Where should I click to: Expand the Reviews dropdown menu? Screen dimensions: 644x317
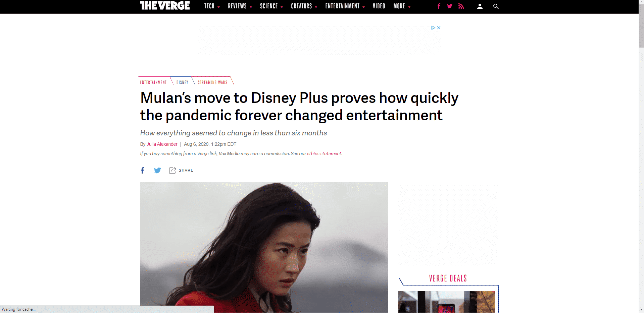pyautogui.click(x=240, y=6)
